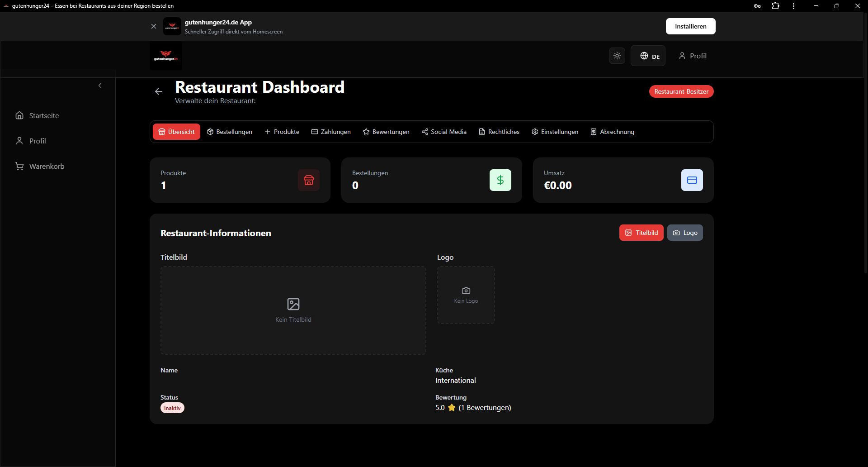Click the gutenhunger24 logo in the header
This screenshot has height=467, width=868.
tap(165, 56)
